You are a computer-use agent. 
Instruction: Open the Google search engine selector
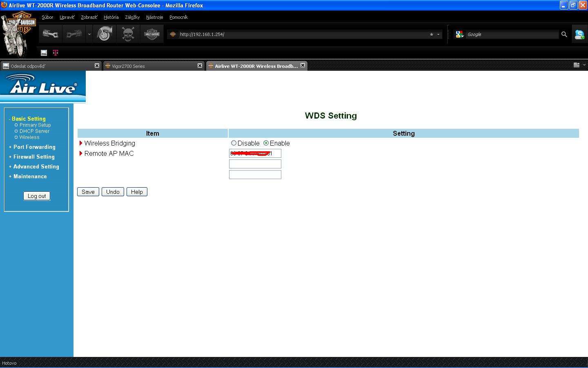[x=460, y=34]
